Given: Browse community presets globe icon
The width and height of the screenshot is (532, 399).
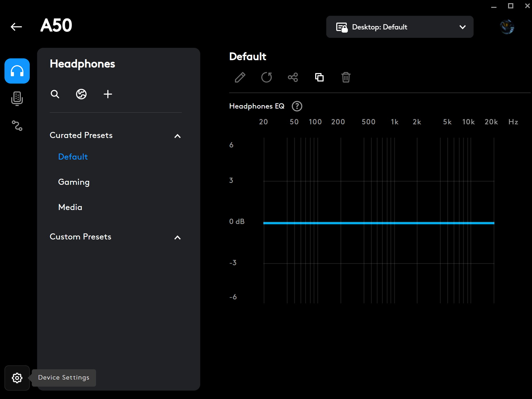Looking at the screenshot, I should [81, 94].
